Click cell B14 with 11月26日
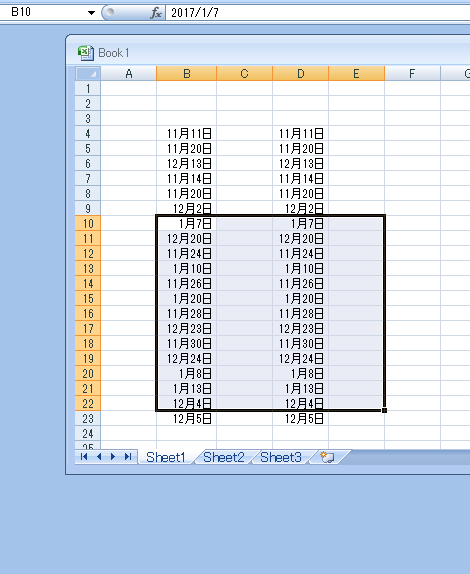The image size is (470, 574). [187, 284]
